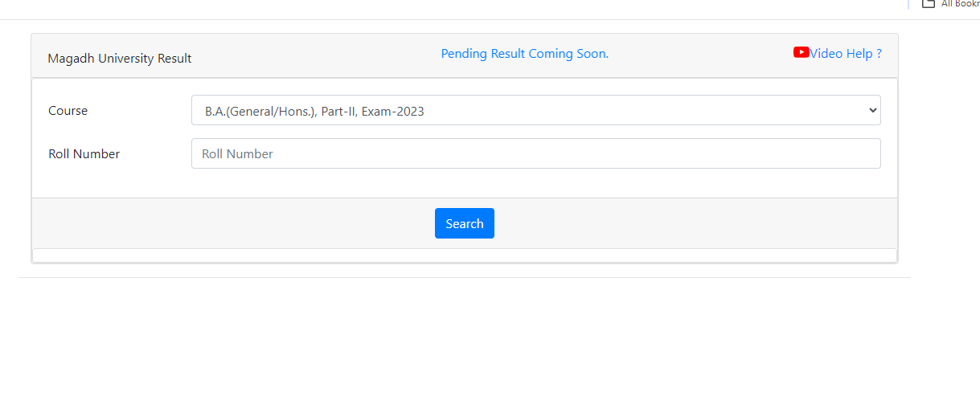Image resolution: width=980 pixels, height=404 pixels.
Task: Click the vertical separator beside All Bookmarks
Action: pos(908,3)
